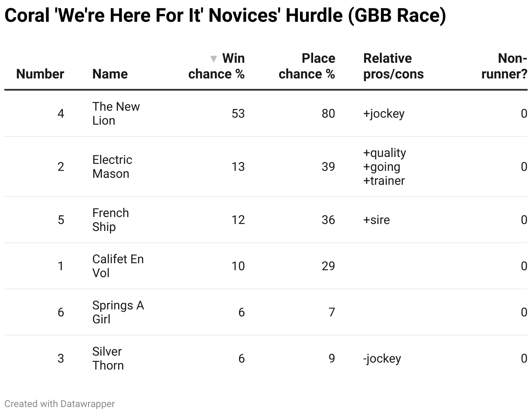Click the Silver Thorn name cell
This screenshot has width=532, height=414.
pyautogui.click(x=108, y=358)
